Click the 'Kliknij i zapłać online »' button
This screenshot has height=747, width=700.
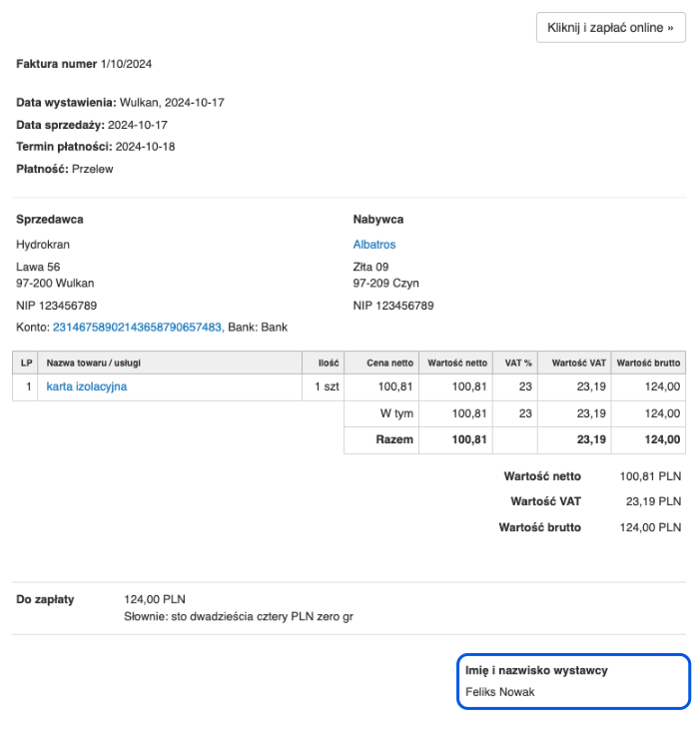(610, 28)
